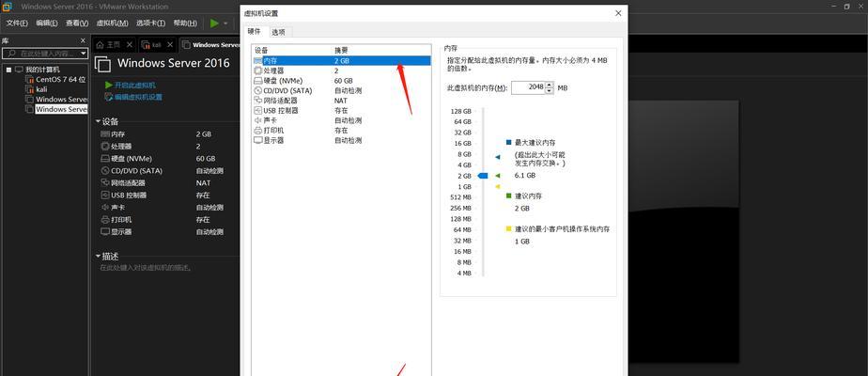Close the kali tab with its X
Viewport: 868px width, 376px height.
171,45
